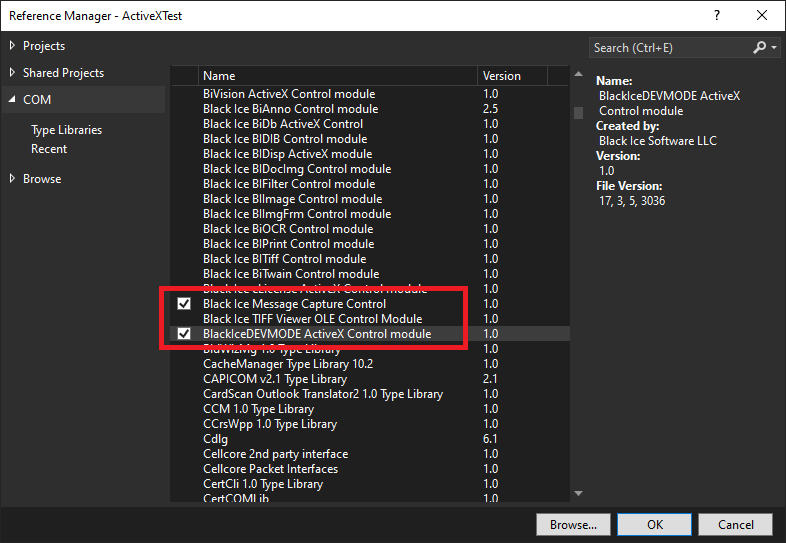Select Black Ice BIDIB Control module
The image size is (786, 543).
pyautogui.click(x=369, y=139)
